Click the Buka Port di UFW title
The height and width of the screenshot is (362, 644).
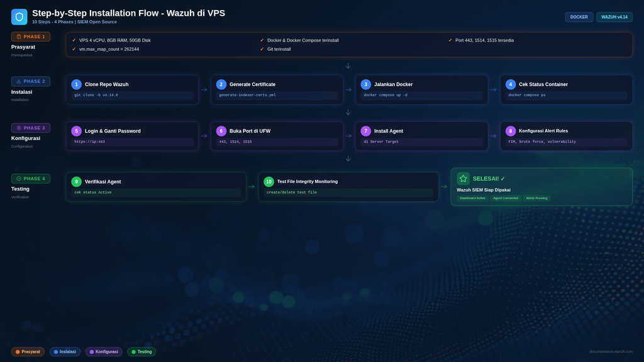[x=250, y=131]
